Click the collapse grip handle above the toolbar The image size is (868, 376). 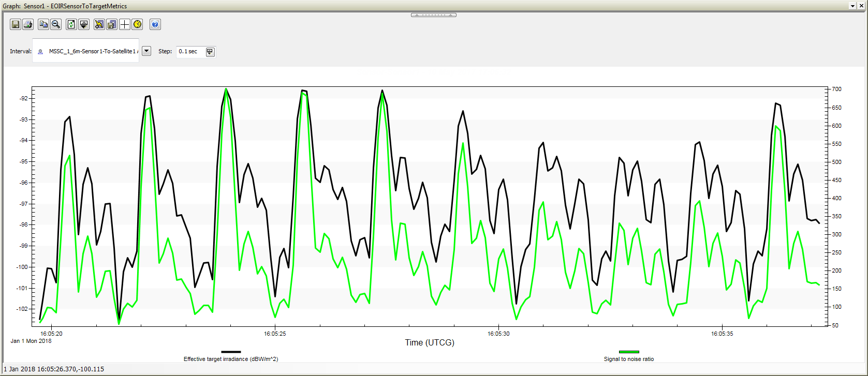click(x=433, y=15)
